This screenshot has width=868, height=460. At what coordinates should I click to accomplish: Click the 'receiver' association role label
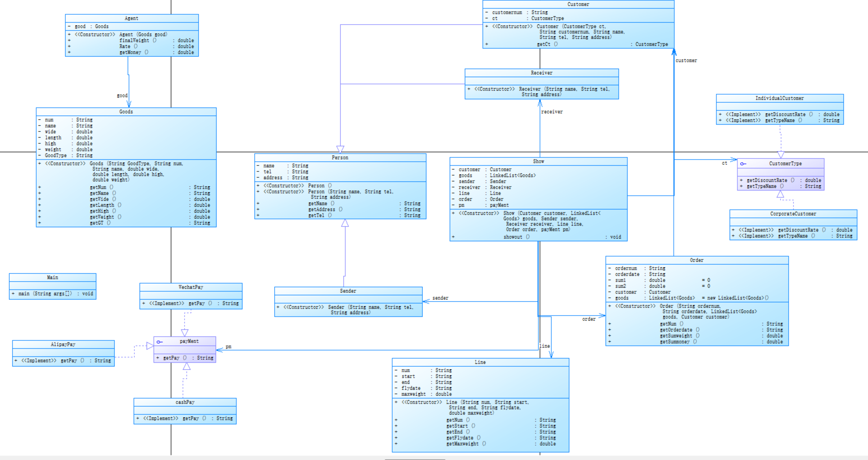pos(552,112)
